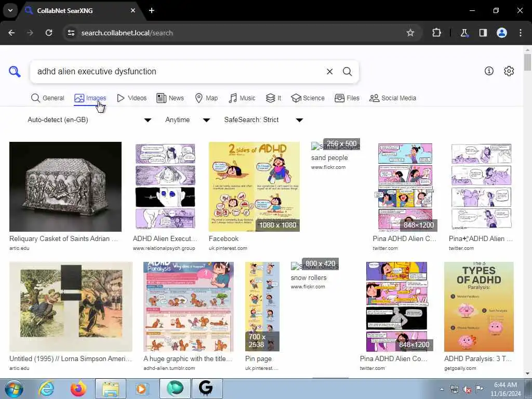Open the ADHD Paralysis huge graphic thumbnail
This screenshot has width=532, height=399.
(188, 307)
